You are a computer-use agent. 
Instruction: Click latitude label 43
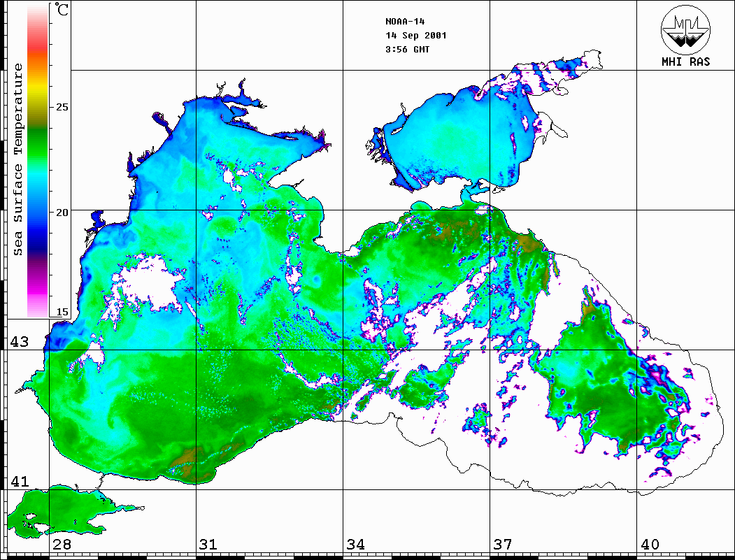[x=20, y=342]
